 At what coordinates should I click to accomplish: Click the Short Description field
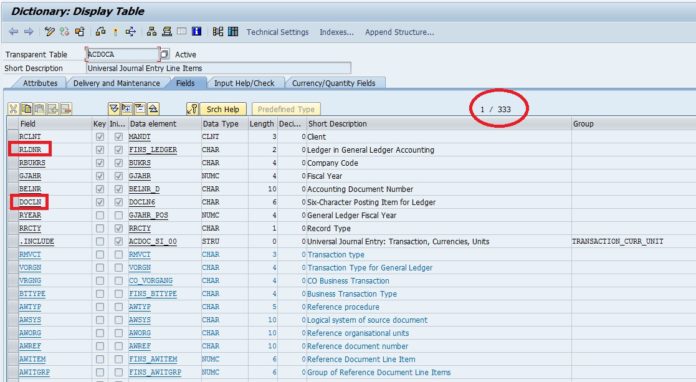click(x=218, y=68)
